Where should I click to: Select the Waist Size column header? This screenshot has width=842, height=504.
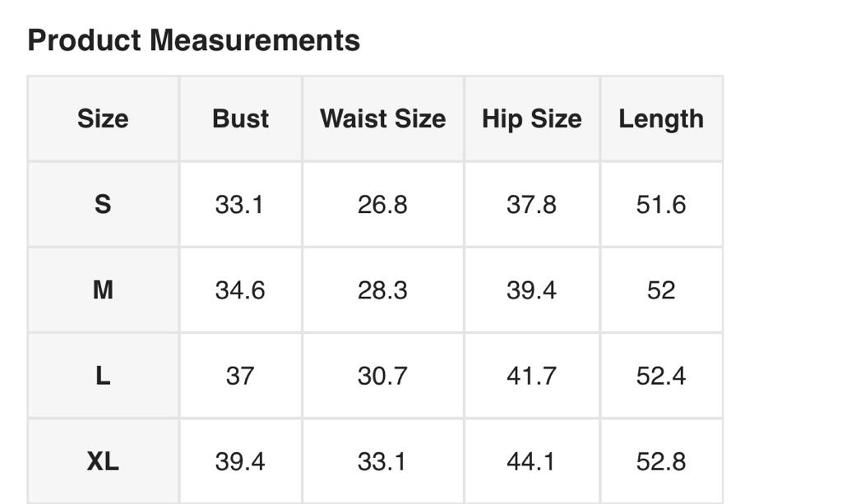coord(382,118)
